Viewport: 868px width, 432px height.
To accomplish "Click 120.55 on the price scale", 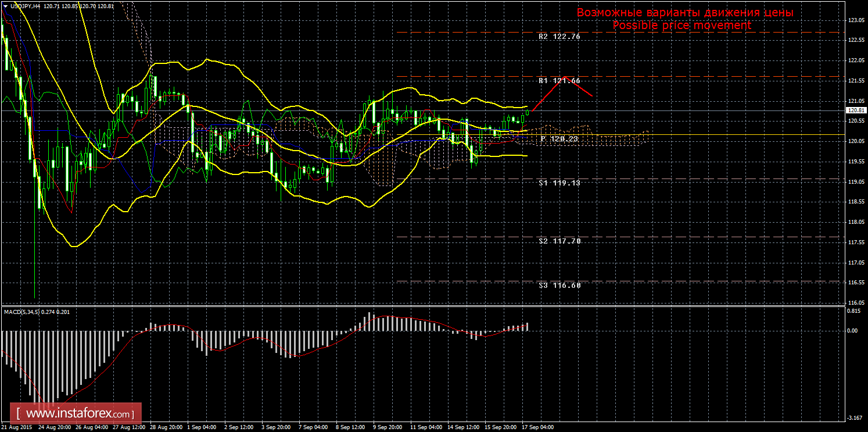I will coord(856,121).
